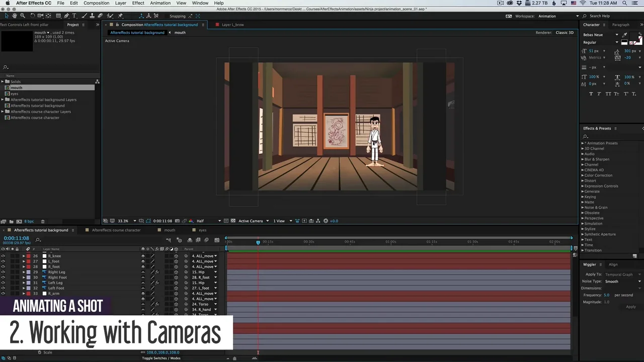Click the Toggle Switches / Modes button
Screen dimensions: 644x362
[x=161, y=358]
